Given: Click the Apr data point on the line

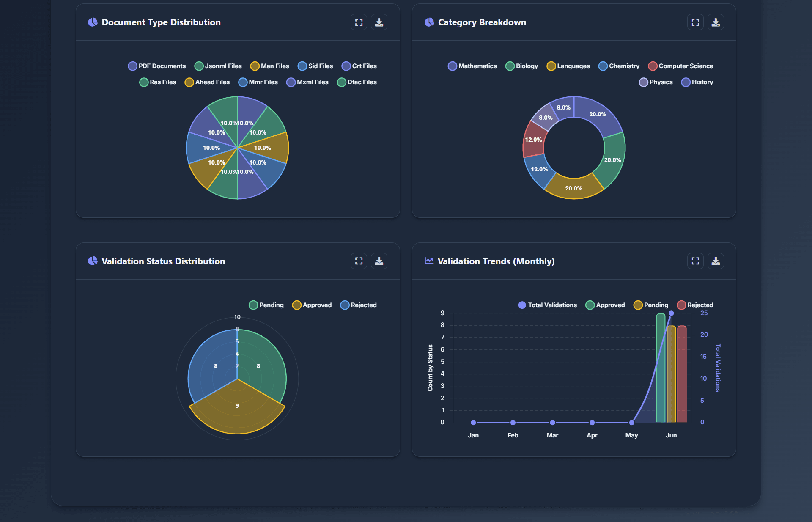Looking at the screenshot, I should (592, 423).
